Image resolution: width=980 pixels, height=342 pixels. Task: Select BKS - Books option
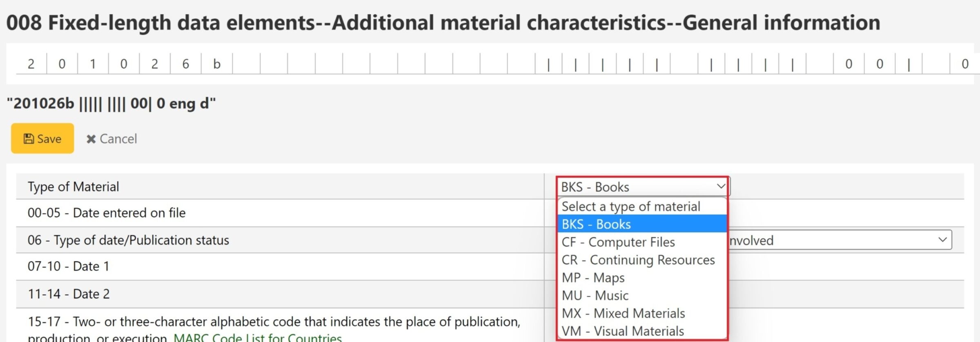pyautogui.click(x=596, y=224)
